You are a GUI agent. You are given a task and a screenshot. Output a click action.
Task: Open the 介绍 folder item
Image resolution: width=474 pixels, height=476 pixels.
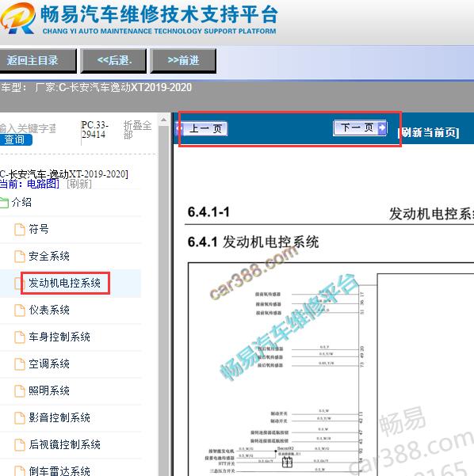coord(21,202)
